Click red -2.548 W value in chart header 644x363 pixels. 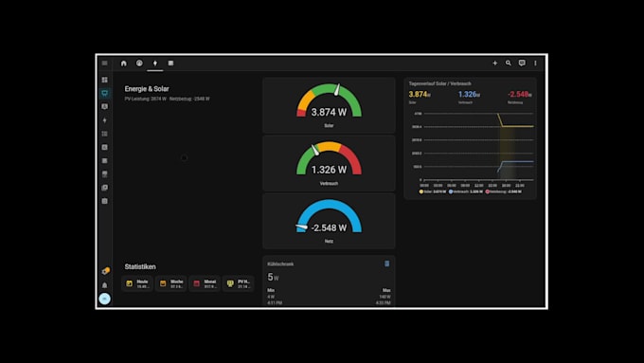[x=520, y=95]
